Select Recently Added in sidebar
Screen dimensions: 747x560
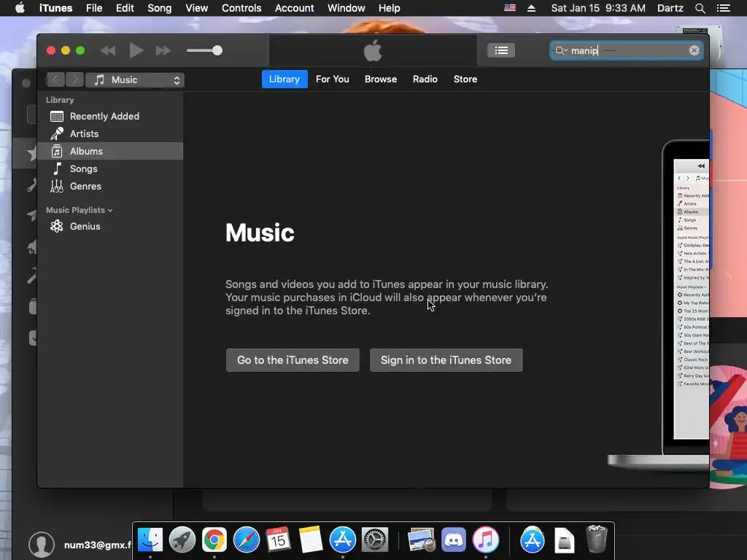111,116
